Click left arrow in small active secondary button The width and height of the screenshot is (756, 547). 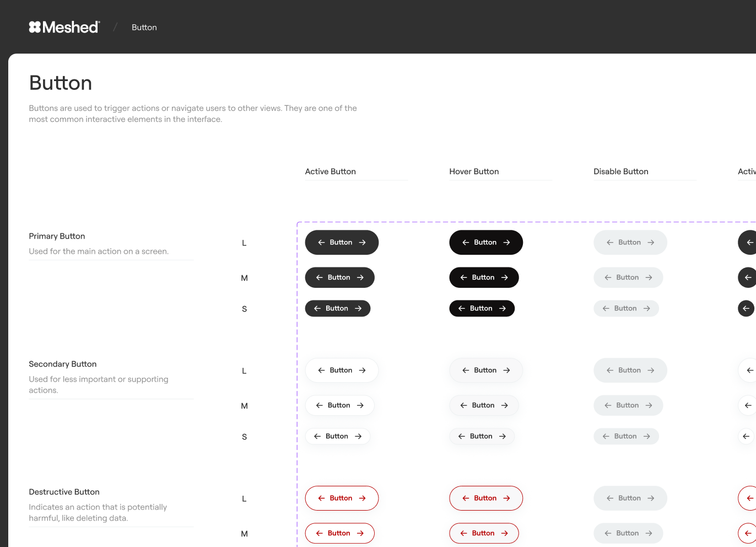tap(317, 436)
